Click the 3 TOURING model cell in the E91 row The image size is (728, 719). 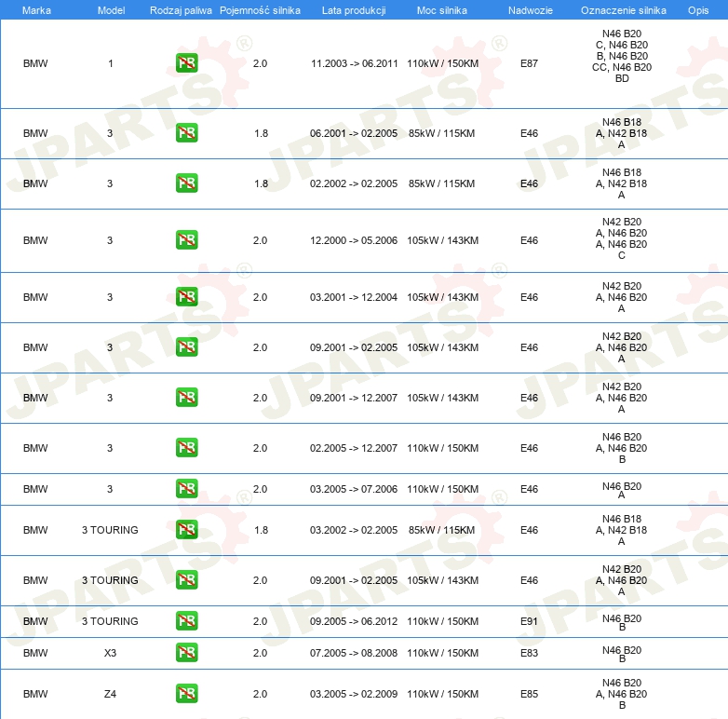110,621
